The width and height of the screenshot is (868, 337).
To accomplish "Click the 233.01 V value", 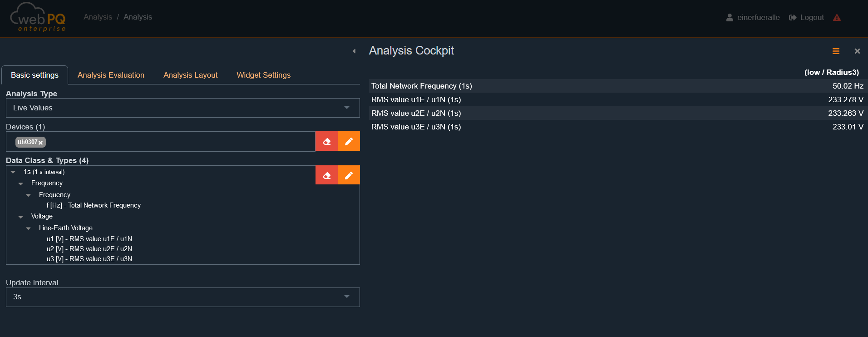I will [848, 127].
